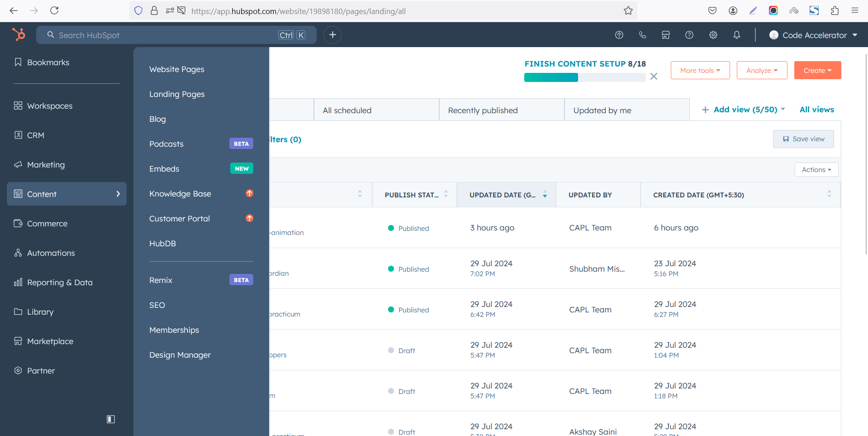Expand the Actions dropdown
The width and height of the screenshot is (868, 436).
click(816, 169)
